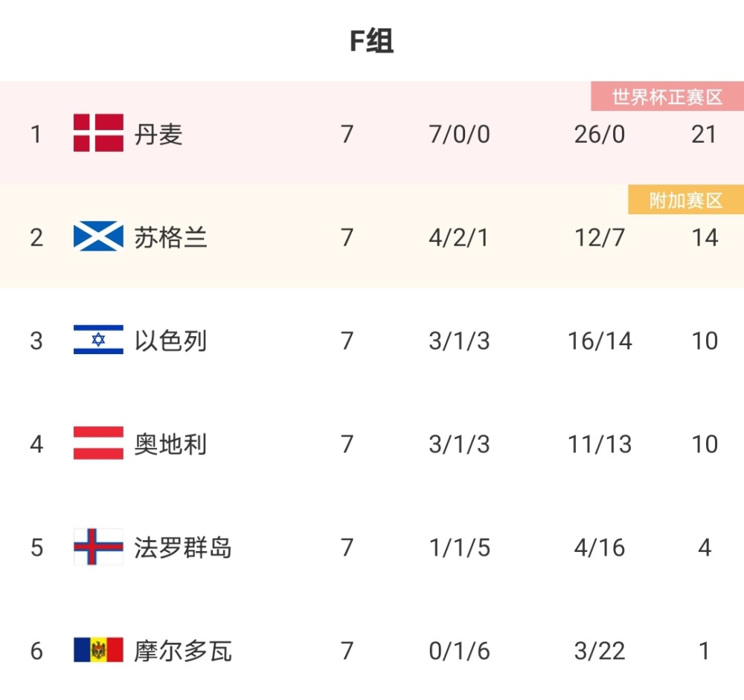Select the 奥地利 team name

[171, 444]
